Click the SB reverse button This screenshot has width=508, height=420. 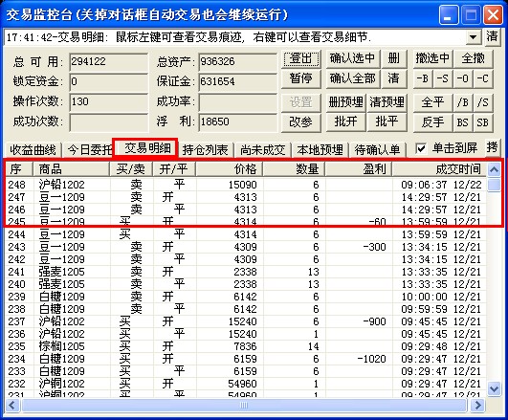[483, 122]
